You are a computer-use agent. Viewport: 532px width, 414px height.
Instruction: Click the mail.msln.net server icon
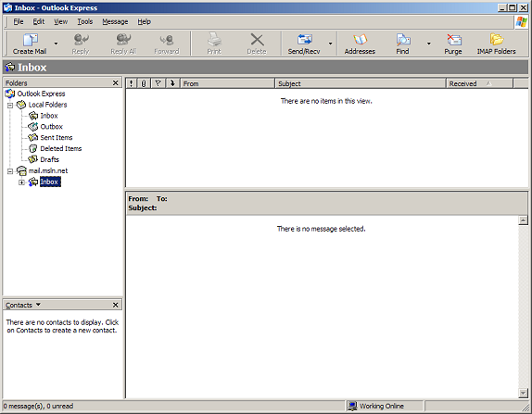[x=21, y=170]
